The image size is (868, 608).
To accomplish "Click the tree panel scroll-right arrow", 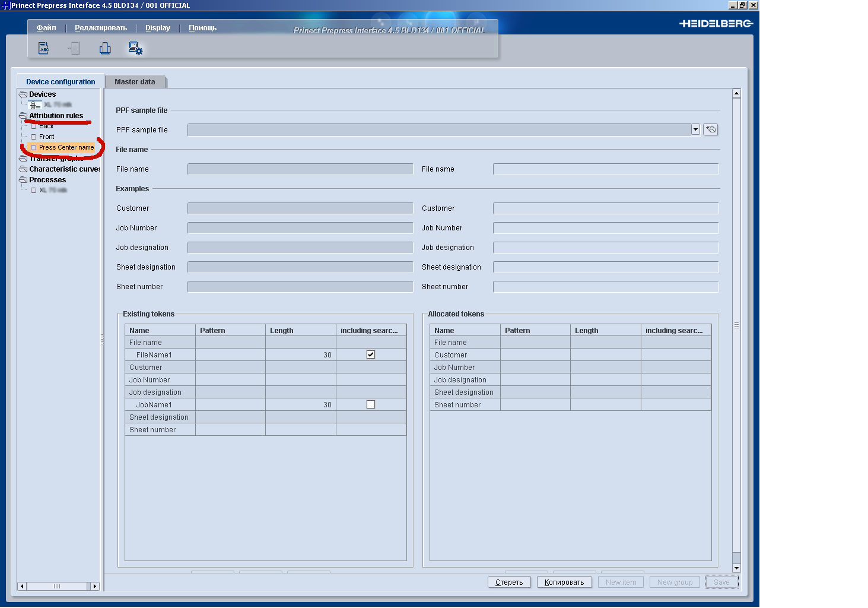I will pyautogui.click(x=94, y=587).
